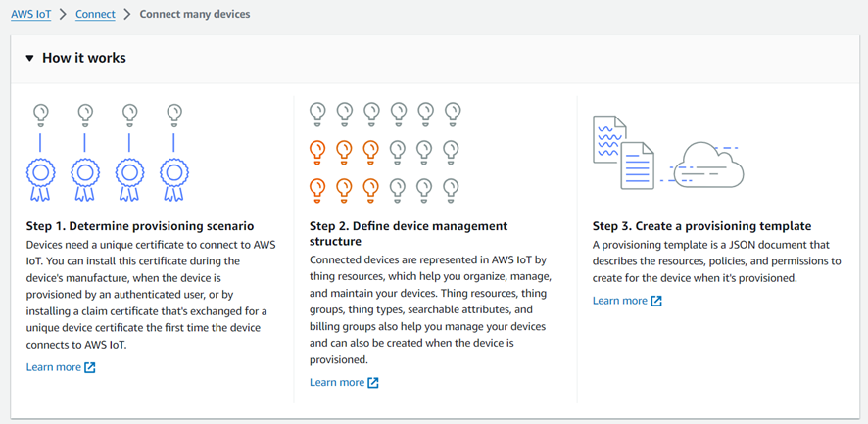Click the cloud icon in Step 3 illustration
The image size is (868, 424).
(x=709, y=165)
